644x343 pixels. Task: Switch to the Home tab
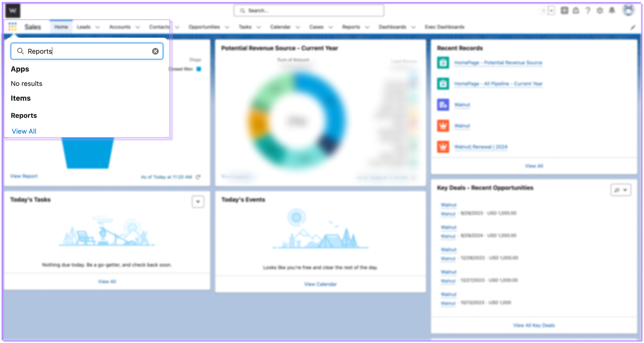pos(61,27)
